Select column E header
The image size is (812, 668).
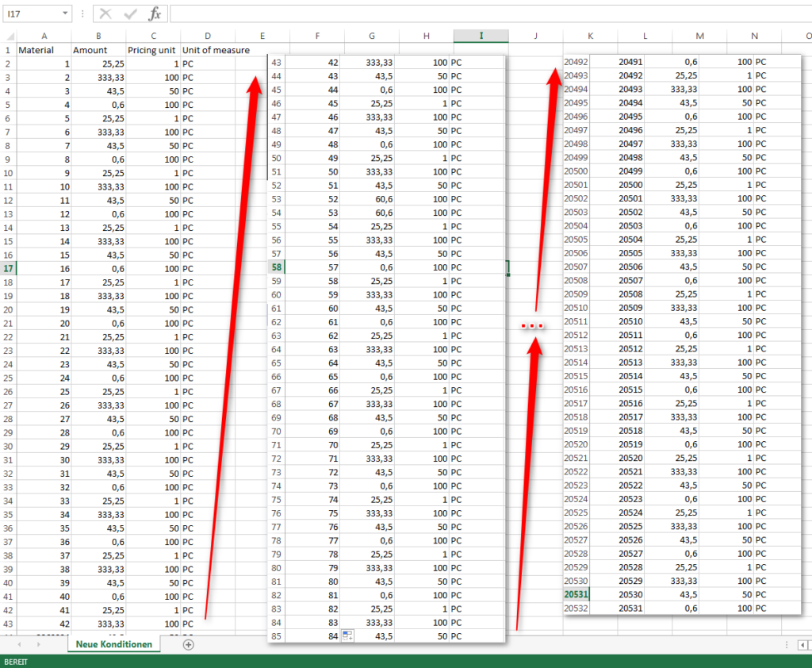click(x=262, y=36)
